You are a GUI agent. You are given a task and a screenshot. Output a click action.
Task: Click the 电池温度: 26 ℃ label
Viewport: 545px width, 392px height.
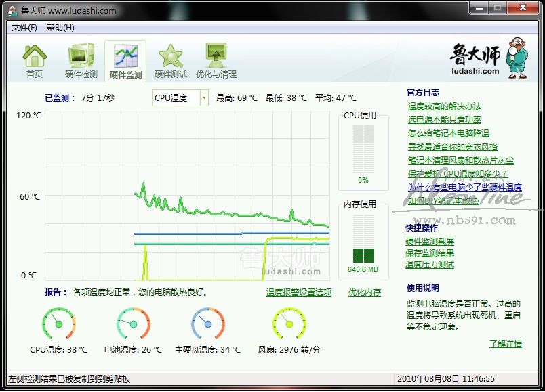[133, 349]
